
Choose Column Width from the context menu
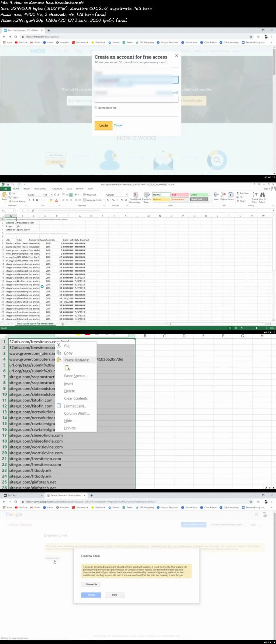tap(76, 413)
